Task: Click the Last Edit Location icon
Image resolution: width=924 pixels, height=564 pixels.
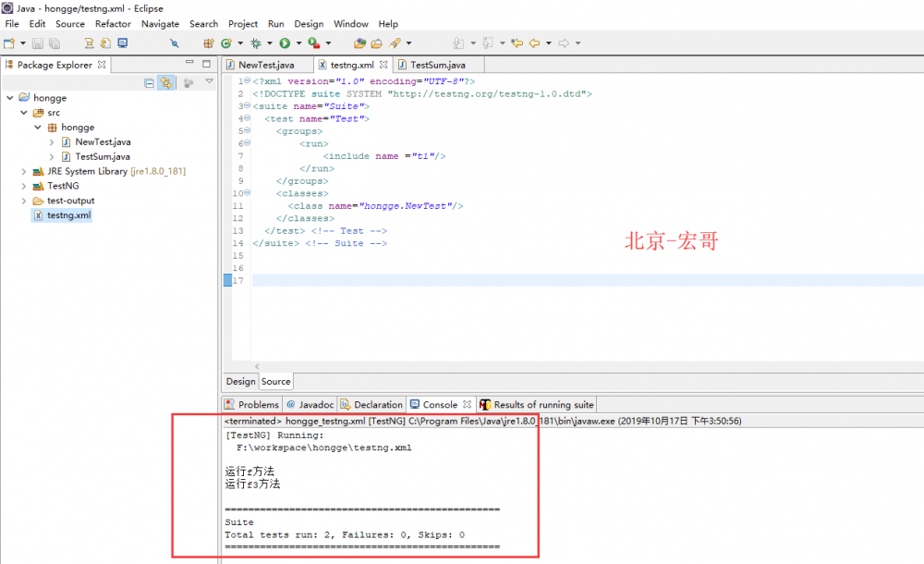Action: coord(517,43)
